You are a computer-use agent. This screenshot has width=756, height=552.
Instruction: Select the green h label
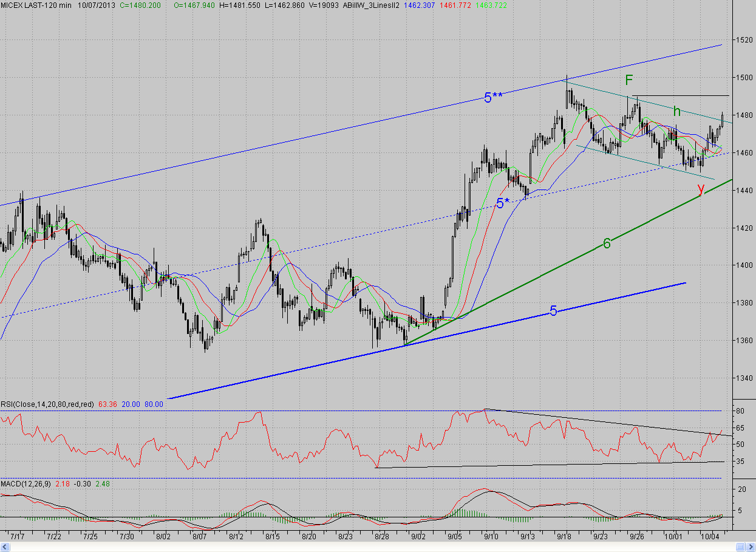[676, 111]
